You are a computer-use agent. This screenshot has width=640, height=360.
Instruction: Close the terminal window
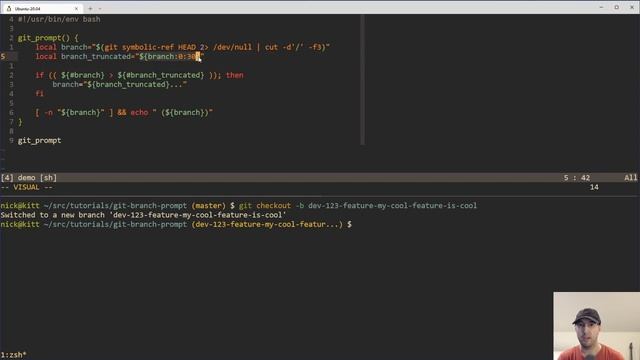point(632,7)
